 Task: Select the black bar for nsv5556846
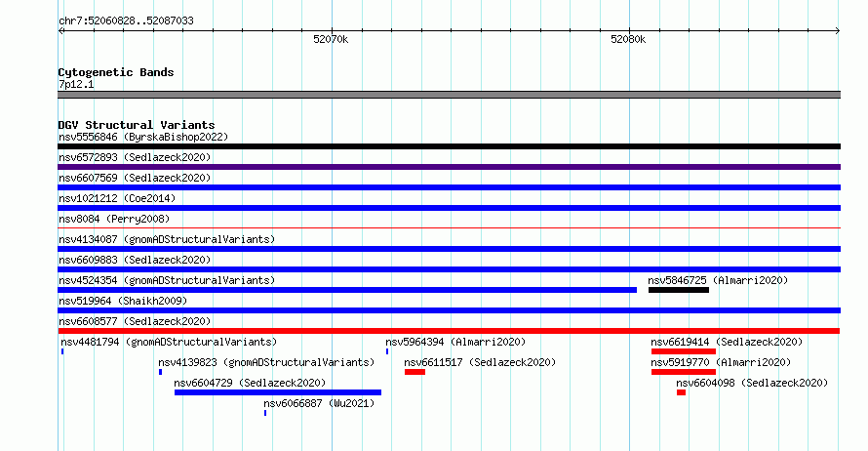click(x=449, y=146)
